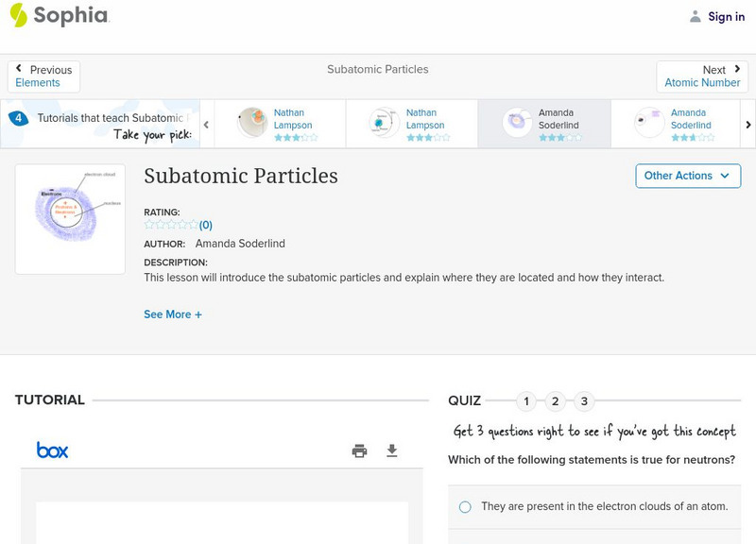Image resolution: width=756 pixels, height=544 pixels.
Task: Click the Subatomic Particles lesson thumbnail image
Action: coord(71,219)
